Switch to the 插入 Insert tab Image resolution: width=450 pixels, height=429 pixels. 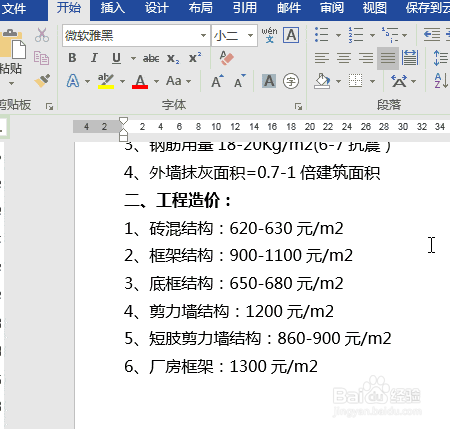pos(113,8)
